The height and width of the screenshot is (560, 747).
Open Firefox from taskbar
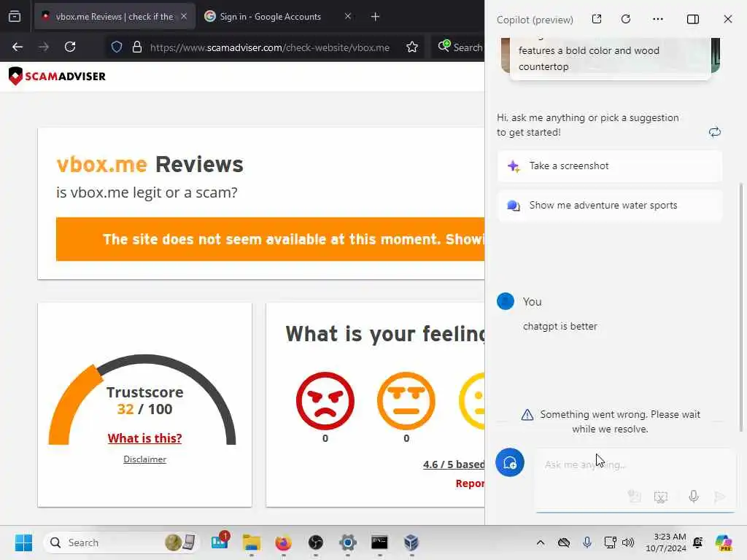pos(284,542)
